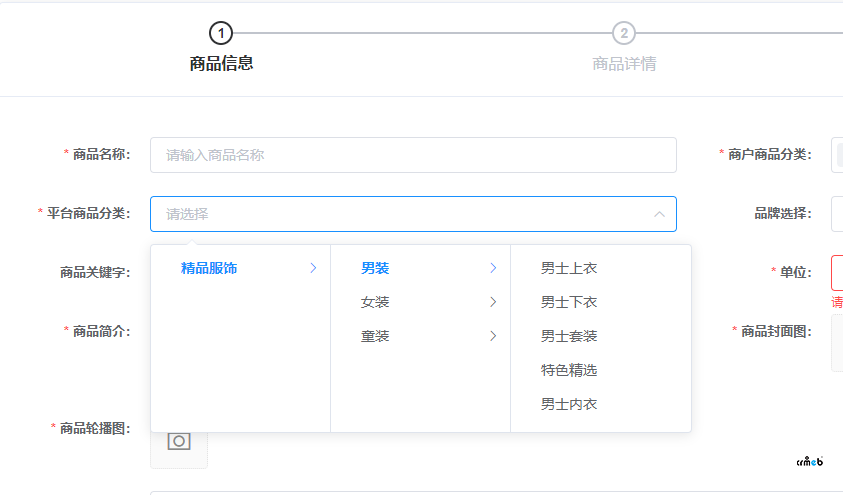Click step 1 circle 商品信息
Screen dimensions: 843x495
point(221,33)
